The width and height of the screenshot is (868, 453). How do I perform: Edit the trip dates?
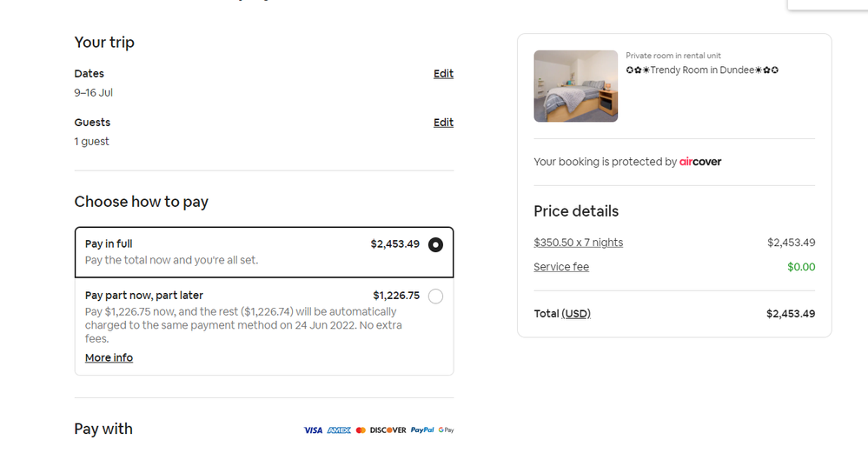pyautogui.click(x=443, y=74)
